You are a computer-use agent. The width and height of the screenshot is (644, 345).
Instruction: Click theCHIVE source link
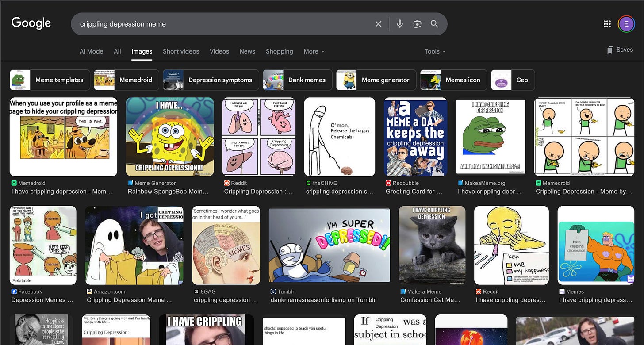click(321, 183)
